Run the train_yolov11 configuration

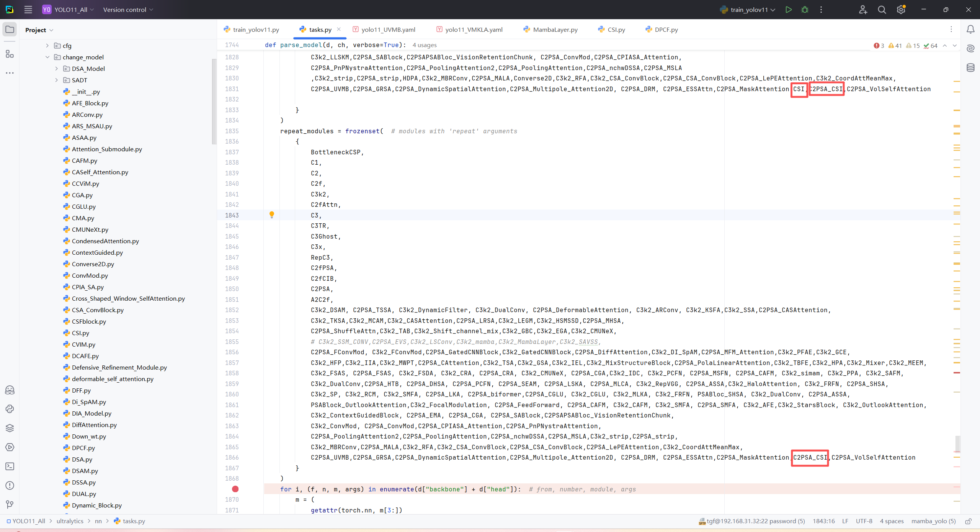point(788,10)
